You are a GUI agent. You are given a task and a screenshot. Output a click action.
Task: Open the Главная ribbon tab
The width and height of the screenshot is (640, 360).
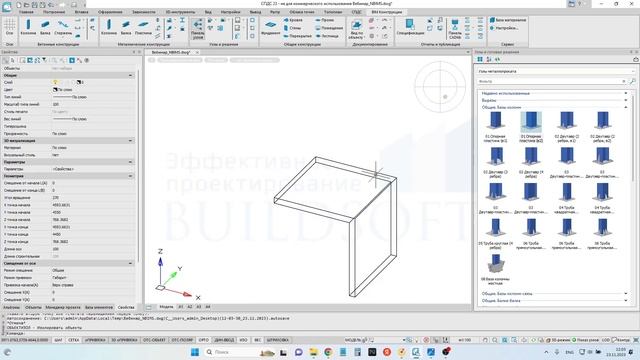[x=26, y=12]
